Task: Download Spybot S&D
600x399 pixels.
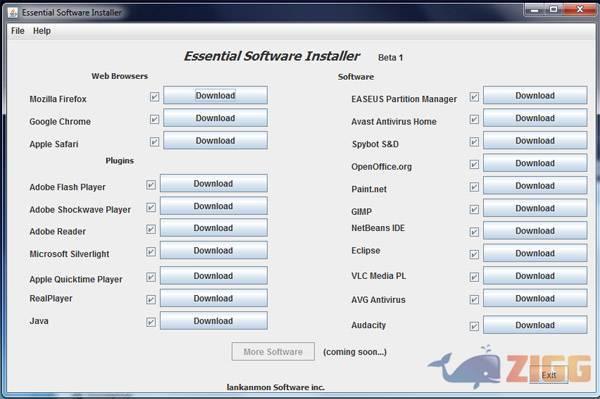Action: (535, 140)
